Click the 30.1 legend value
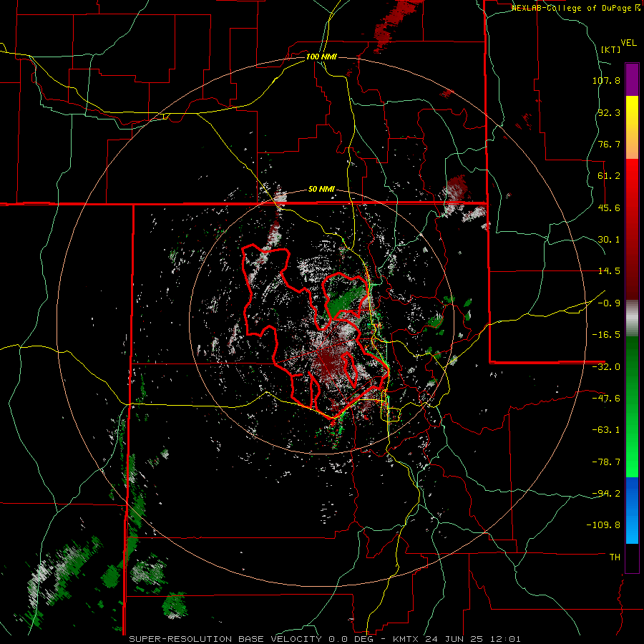 [609, 240]
